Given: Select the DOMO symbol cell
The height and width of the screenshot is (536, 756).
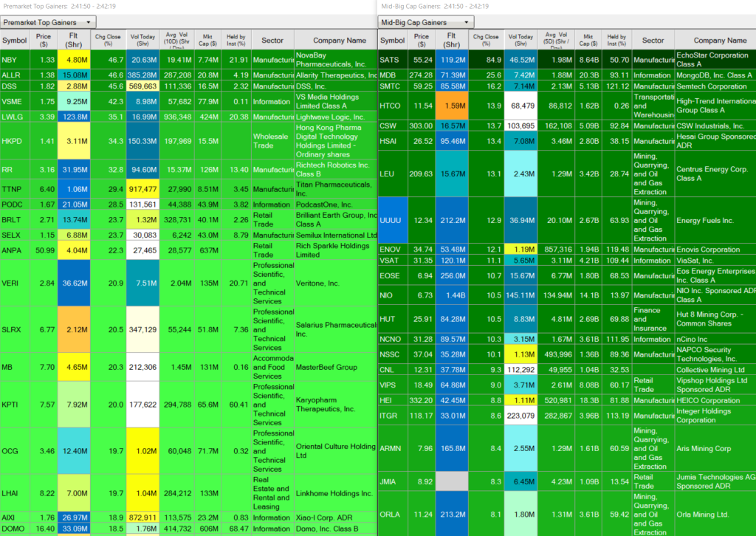Looking at the screenshot, I should click(15, 529).
